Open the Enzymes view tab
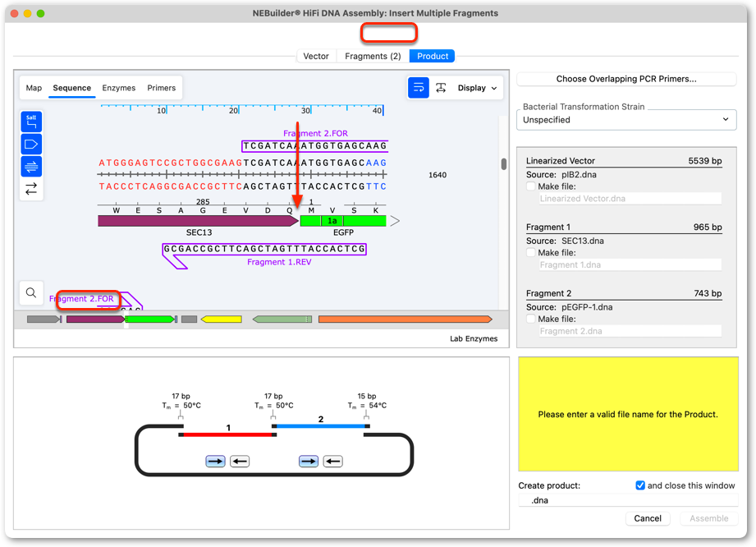Image resolution: width=756 pixels, height=547 pixels. pos(118,88)
